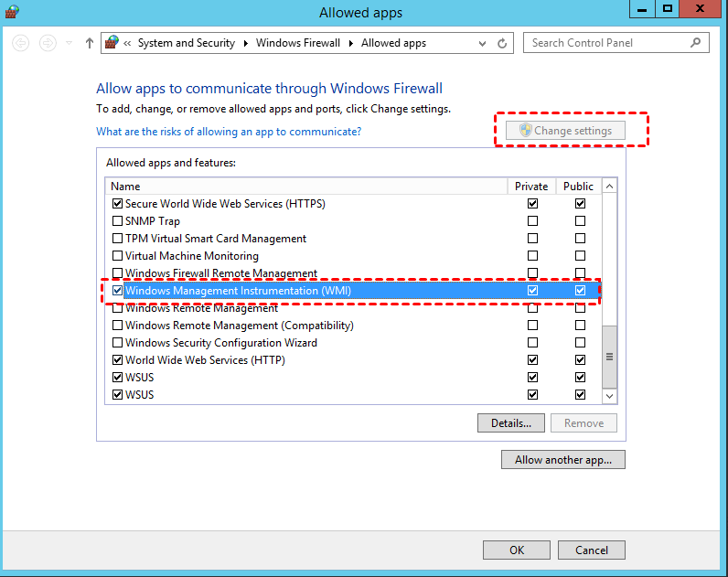Click the Back navigation arrow
Viewport: 728px width, 577px height.
coord(20,43)
